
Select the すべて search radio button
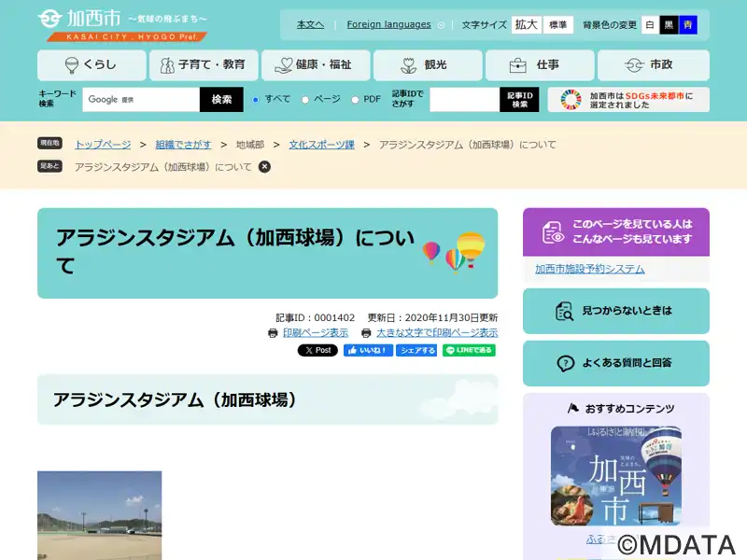[256, 100]
